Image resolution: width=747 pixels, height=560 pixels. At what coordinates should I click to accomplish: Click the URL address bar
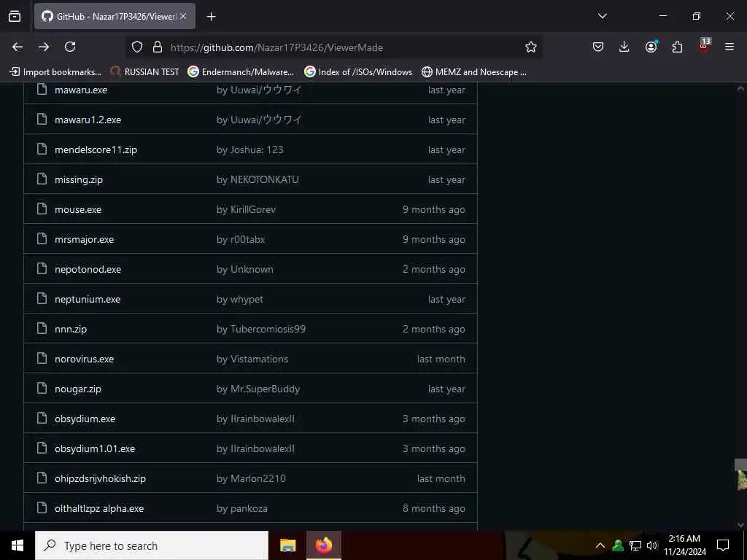tap(333, 47)
